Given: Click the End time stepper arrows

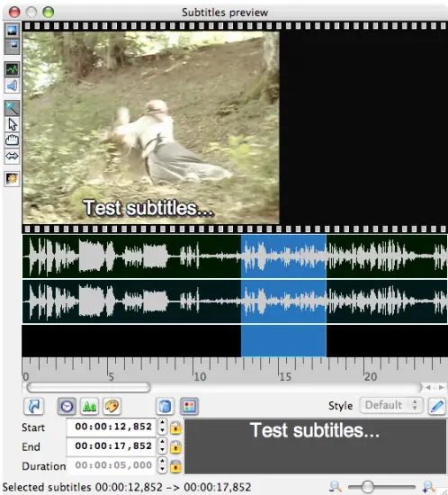Looking at the screenshot, I should (x=162, y=445).
